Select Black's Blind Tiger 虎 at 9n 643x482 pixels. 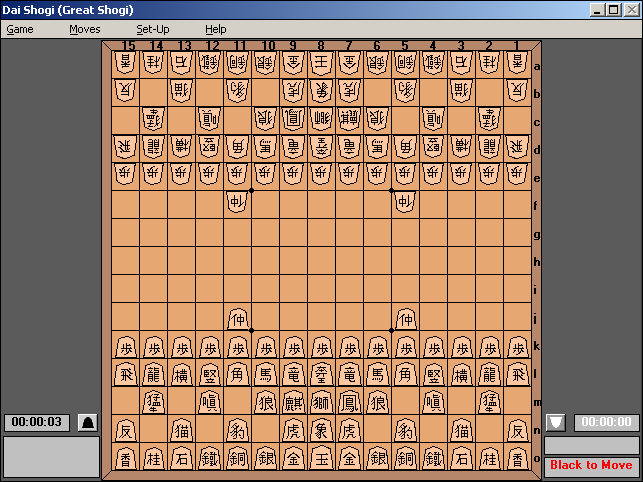tap(293, 430)
